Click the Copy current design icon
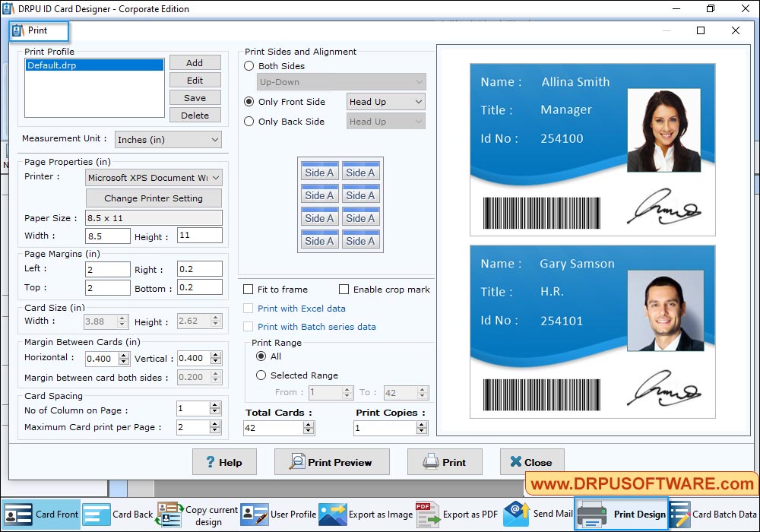The width and height of the screenshot is (760, 532). coord(169,515)
